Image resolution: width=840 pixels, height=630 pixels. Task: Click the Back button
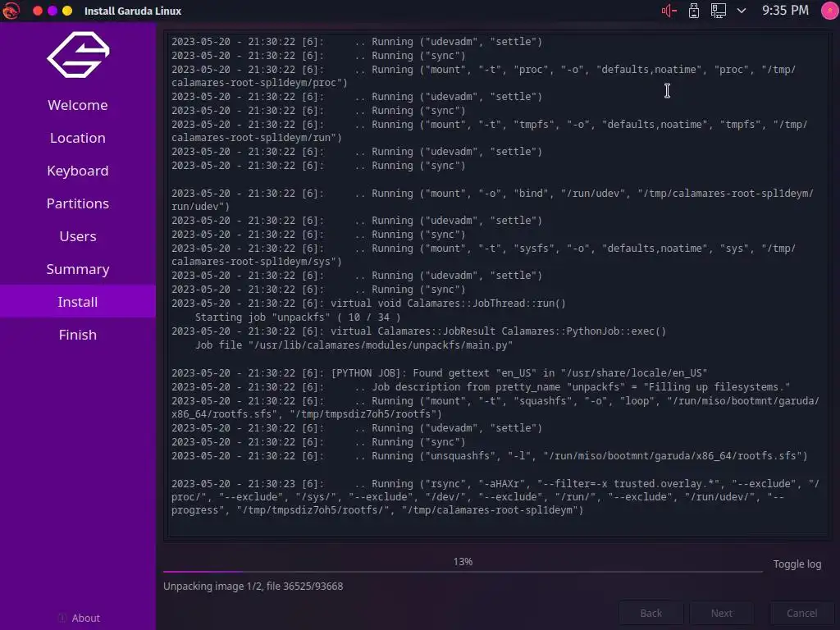651,613
